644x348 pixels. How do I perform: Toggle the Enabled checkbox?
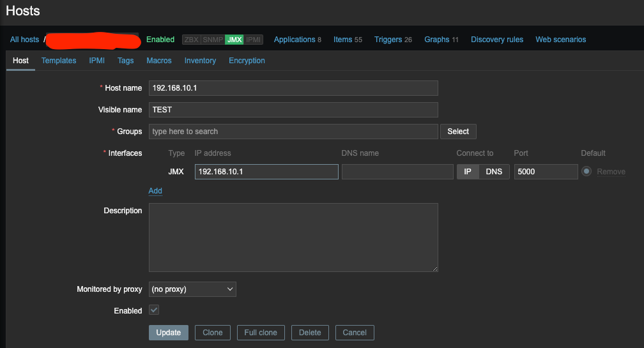[x=154, y=310]
